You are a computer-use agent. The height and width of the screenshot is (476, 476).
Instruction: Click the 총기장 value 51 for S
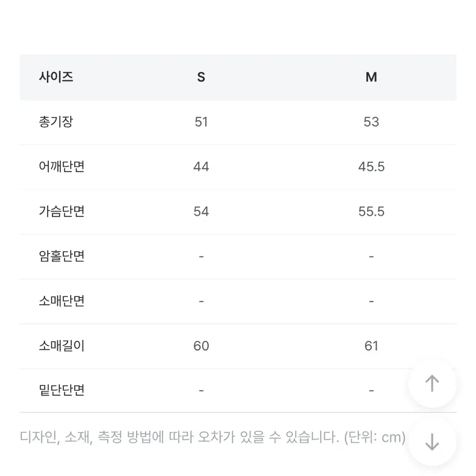(x=201, y=122)
